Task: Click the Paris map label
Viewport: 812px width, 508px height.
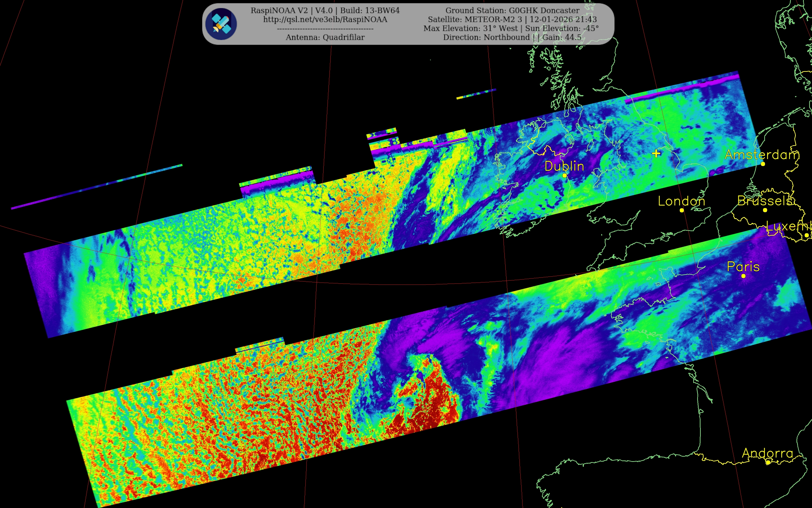Action: [743, 266]
